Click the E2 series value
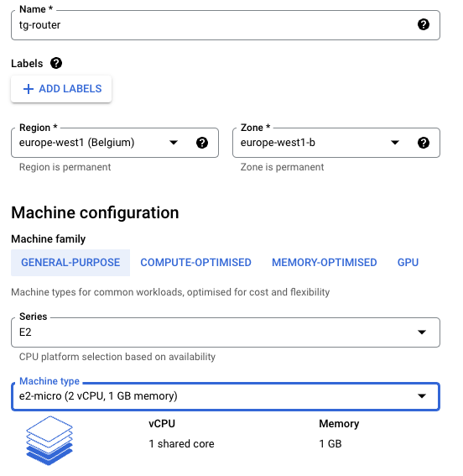 click(x=25, y=332)
